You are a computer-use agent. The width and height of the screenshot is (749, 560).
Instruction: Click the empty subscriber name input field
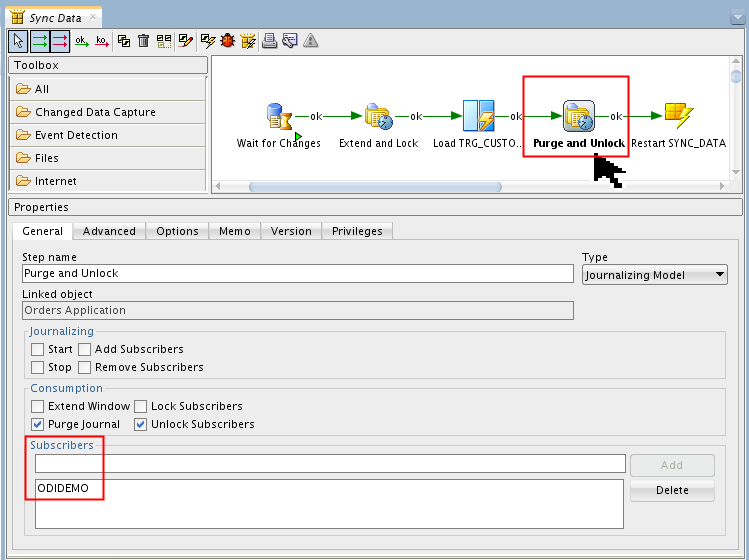330,463
